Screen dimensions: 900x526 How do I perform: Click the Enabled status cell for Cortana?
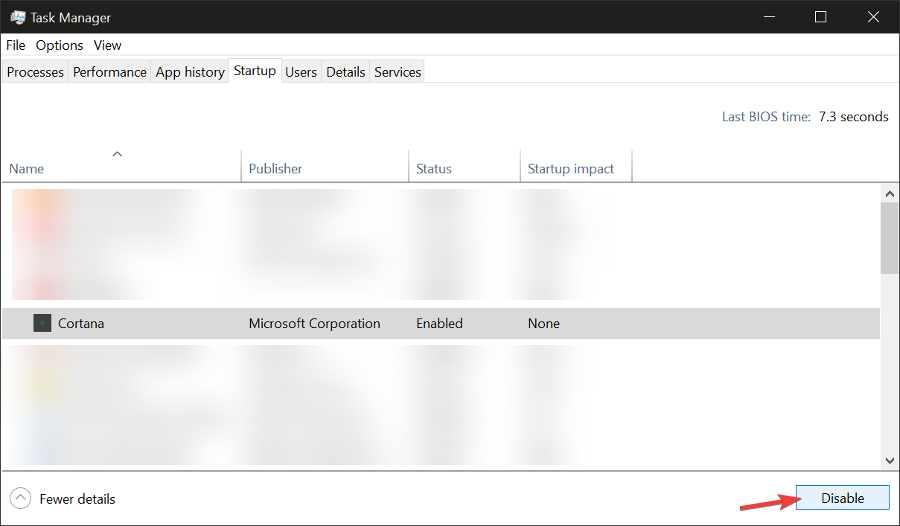pyautogui.click(x=439, y=323)
